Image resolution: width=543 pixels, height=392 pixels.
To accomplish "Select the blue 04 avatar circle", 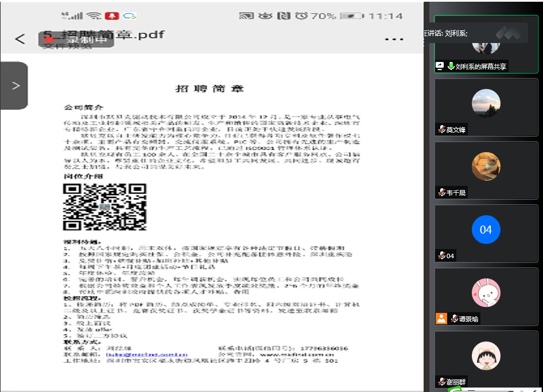I will click(486, 230).
